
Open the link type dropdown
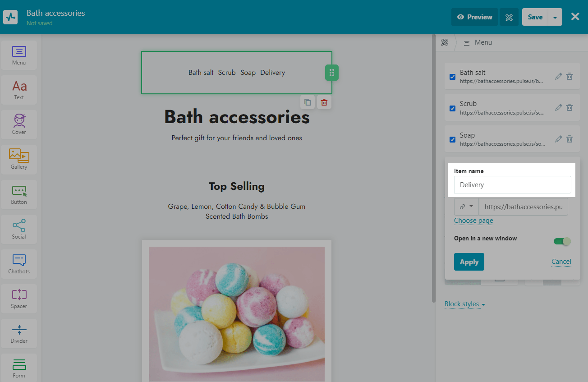[466, 207]
